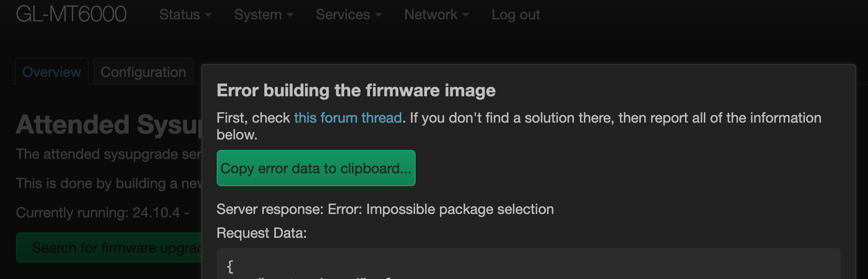Click inside the Request Data code box
Viewport: 868px width, 279px height.
point(528,266)
